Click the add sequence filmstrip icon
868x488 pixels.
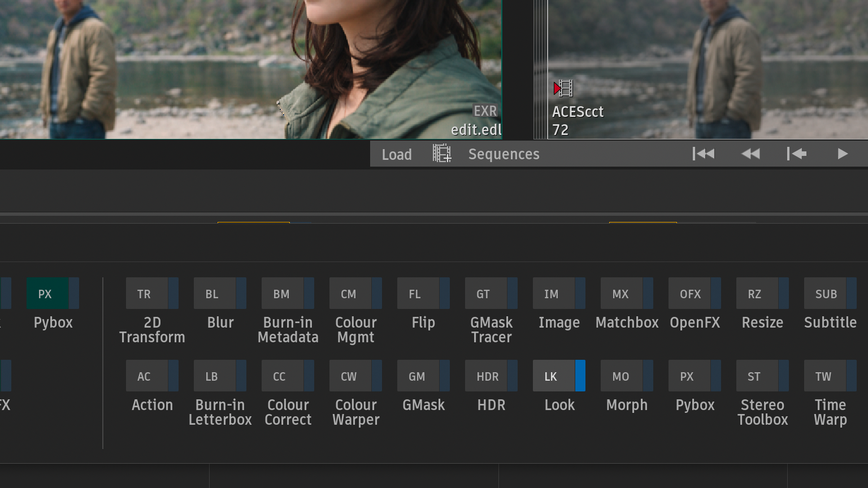[442, 154]
